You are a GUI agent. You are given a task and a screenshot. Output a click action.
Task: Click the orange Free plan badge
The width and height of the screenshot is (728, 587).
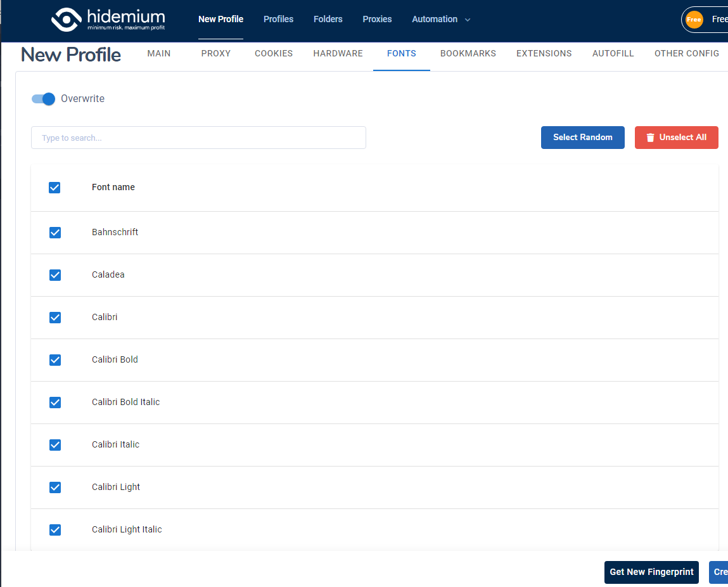[694, 20]
